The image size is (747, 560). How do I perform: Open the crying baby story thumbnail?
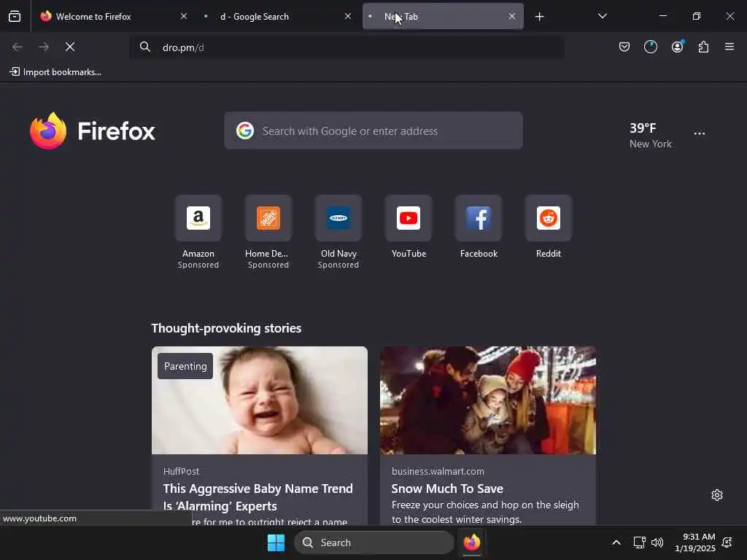pos(260,400)
